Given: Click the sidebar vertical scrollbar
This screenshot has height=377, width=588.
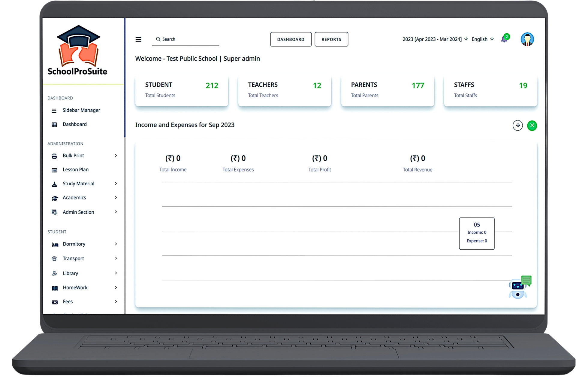Looking at the screenshot, I should pyautogui.click(x=125, y=78).
